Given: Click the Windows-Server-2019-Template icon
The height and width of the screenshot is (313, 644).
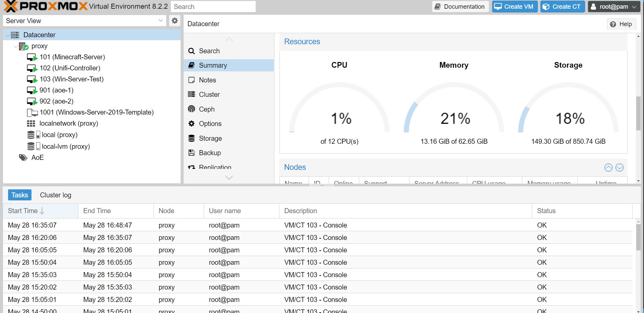Looking at the screenshot, I should tap(32, 113).
